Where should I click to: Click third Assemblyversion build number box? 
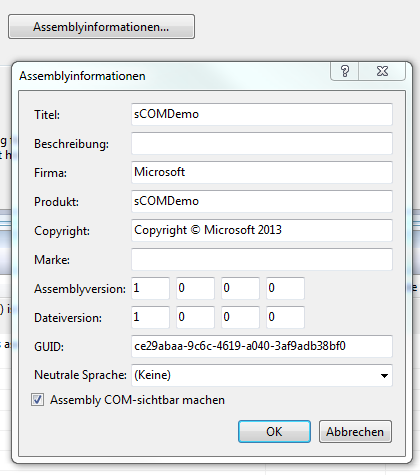click(x=240, y=288)
